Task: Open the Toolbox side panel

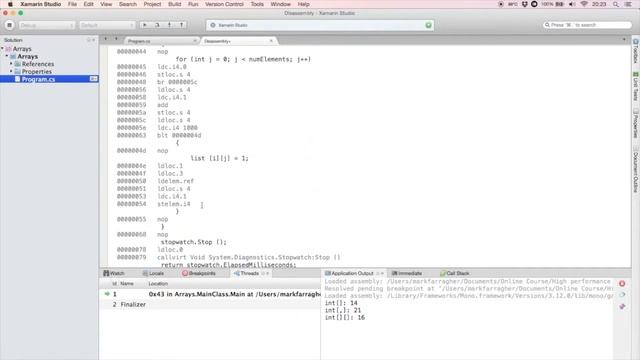Action: pos(636,51)
